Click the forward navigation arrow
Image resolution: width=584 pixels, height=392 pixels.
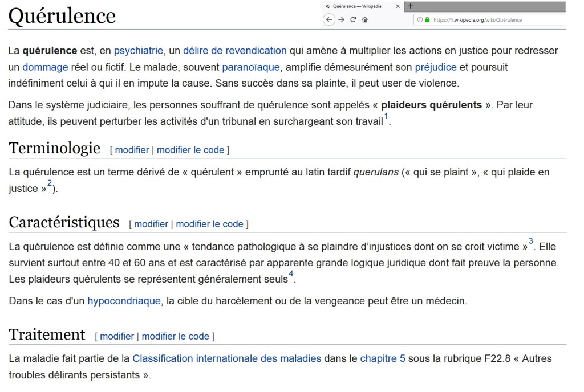340,18
